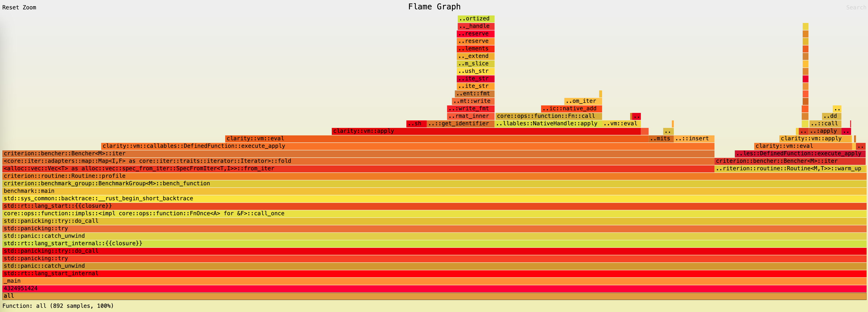The image size is (868, 312).
Task: Zoom into benchmark::main frame
Action: click(x=434, y=191)
